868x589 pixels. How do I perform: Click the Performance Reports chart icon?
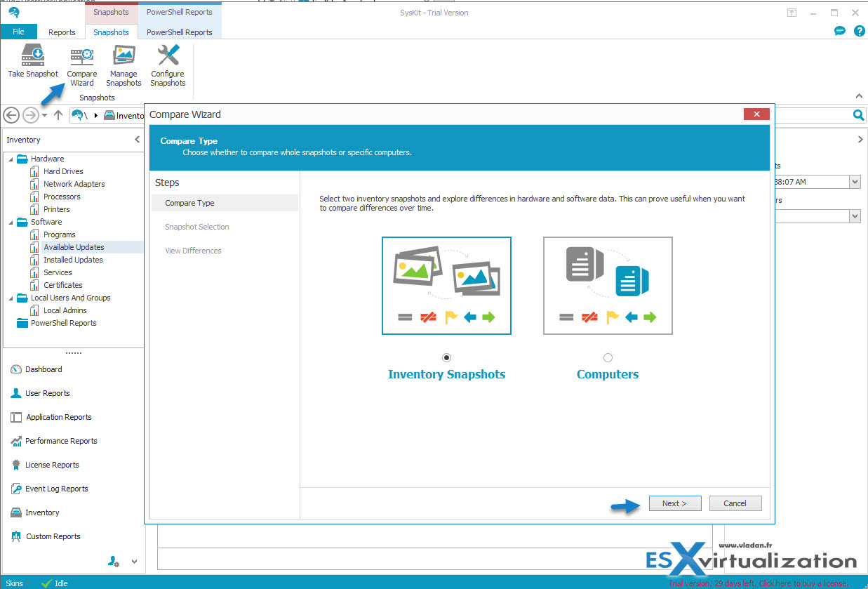coord(16,441)
